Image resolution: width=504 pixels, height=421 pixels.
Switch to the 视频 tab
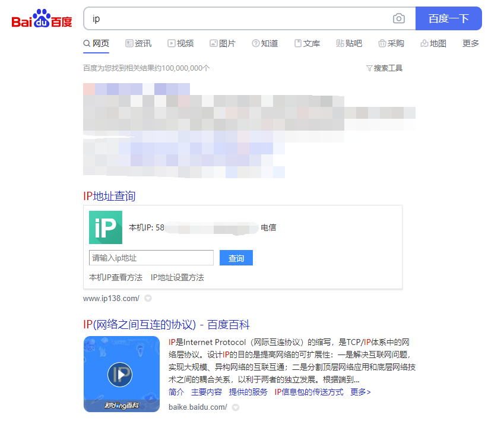pyautogui.click(x=180, y=43)
